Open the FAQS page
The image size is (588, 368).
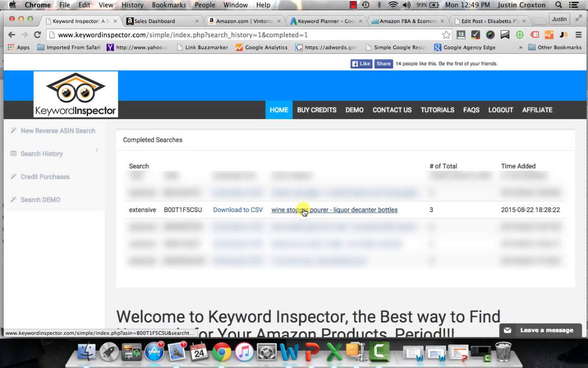coord(472,110)
